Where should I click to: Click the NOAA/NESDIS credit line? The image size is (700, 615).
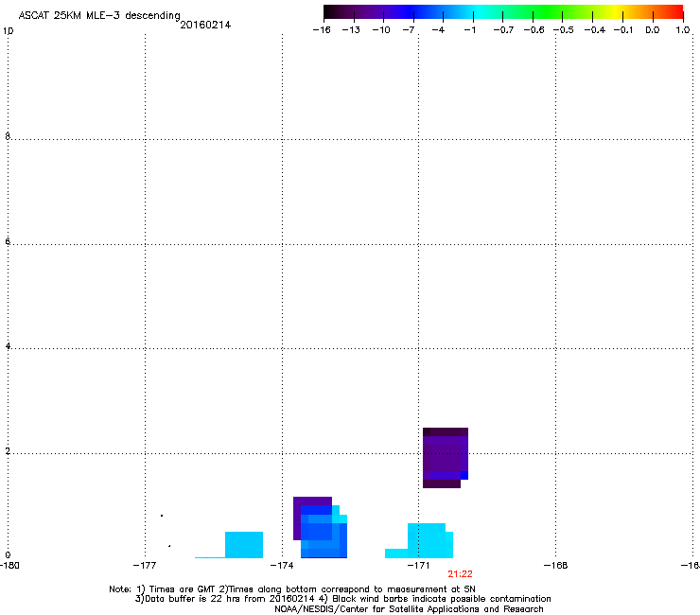[409, 609]
